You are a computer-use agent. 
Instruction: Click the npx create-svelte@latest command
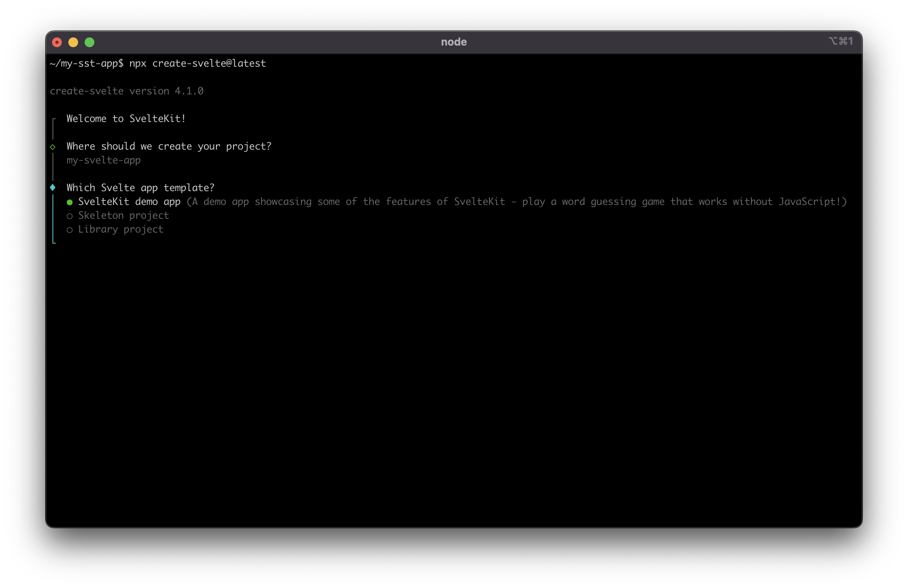[x=197, y=63]
